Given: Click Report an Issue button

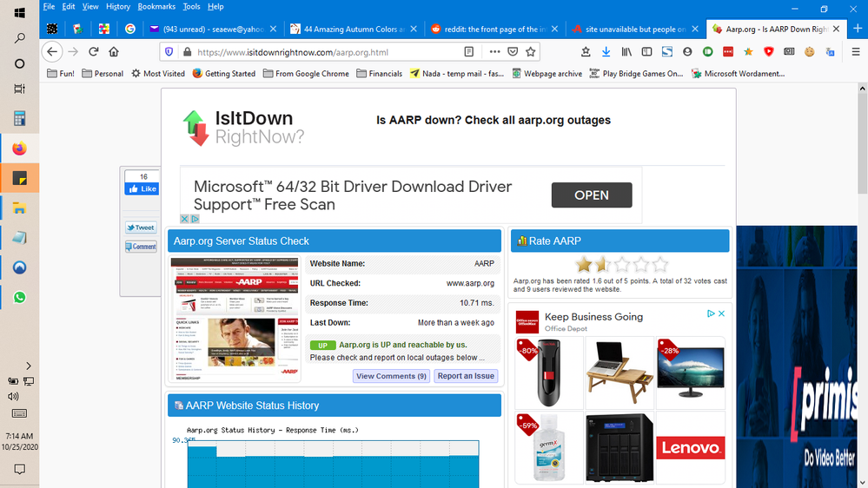Looking at the screenshot, I should (x=466, y=376).
